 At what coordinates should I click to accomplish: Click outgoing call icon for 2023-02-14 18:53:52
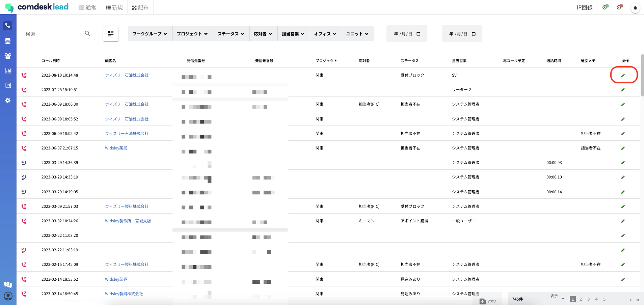24,279
